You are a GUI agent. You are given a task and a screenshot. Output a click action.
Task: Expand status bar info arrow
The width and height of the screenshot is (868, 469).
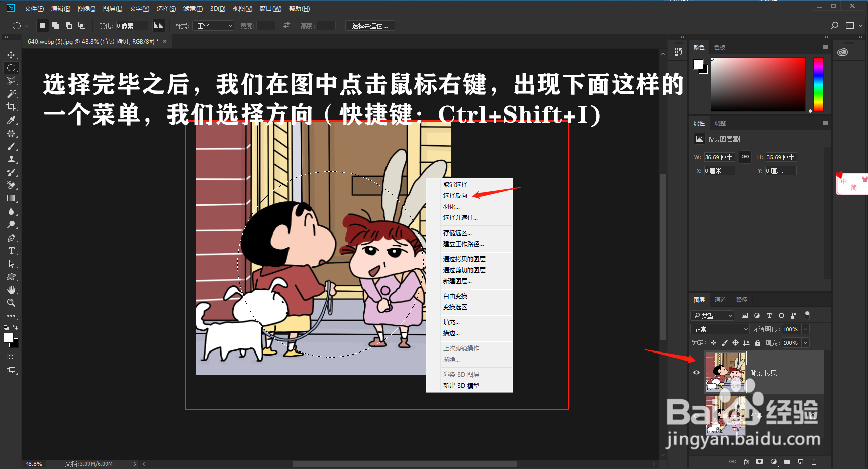pos(135,464)
